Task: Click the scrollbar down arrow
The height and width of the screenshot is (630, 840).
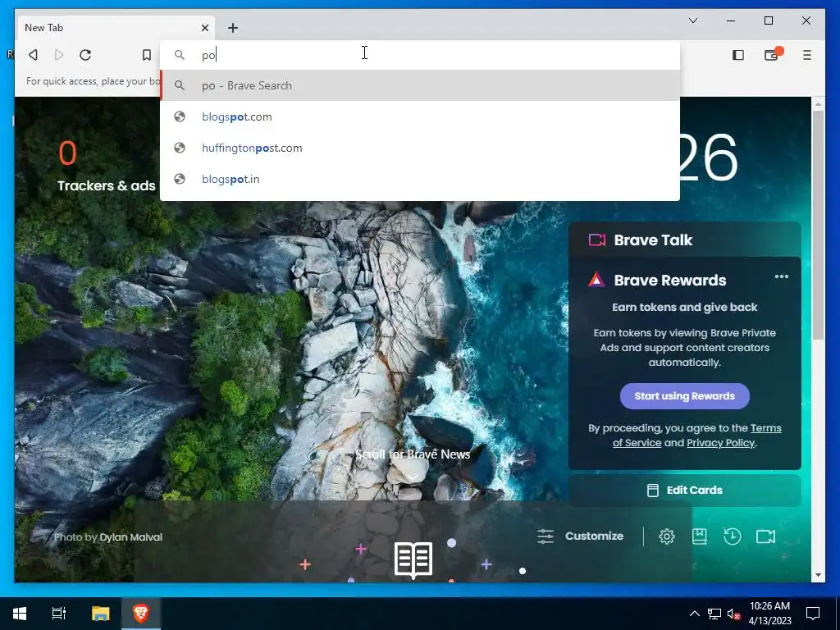Action: tap(818, 575)
